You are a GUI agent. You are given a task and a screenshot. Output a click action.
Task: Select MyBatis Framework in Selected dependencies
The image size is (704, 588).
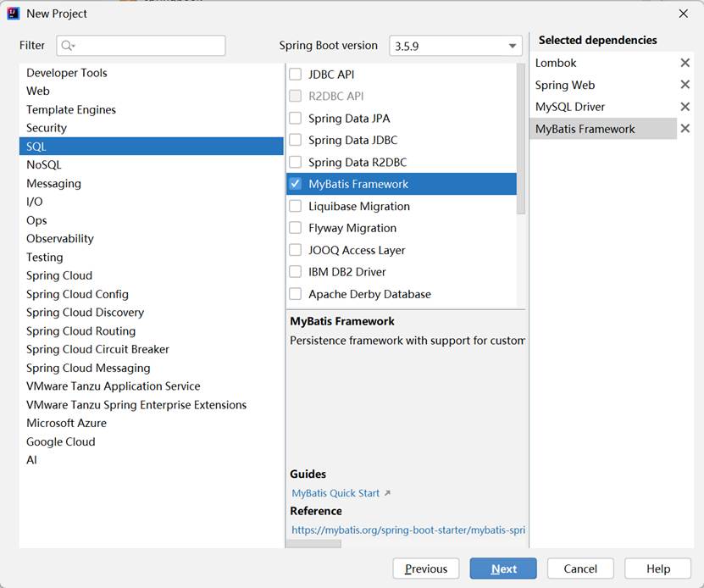pyautogui.click(x=603, y=129)
